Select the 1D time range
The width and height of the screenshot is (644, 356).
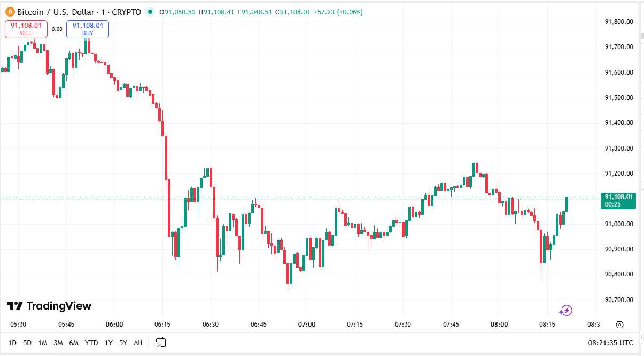pyautogui.click(x=12, y=343)
